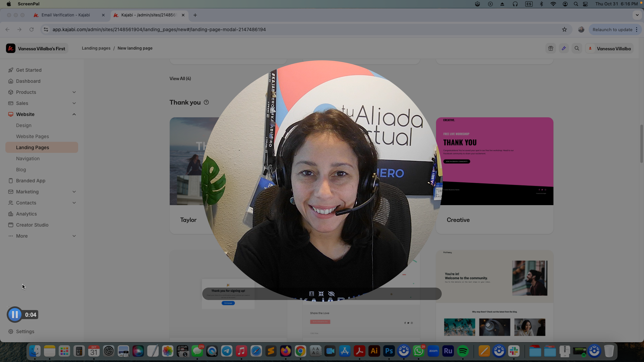Click Thank you section help icon
The image size is (644, 362).
pyautogui.click(x=206, y=103)
